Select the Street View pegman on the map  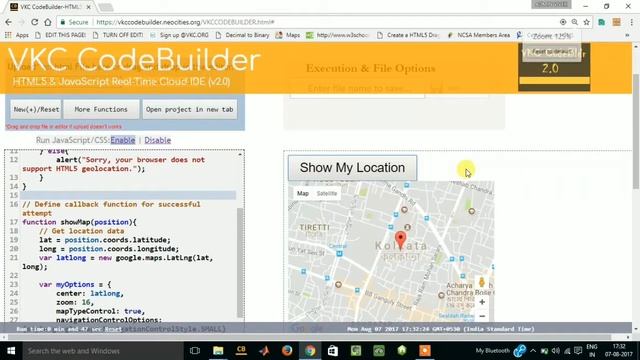[x=482, y=282]
